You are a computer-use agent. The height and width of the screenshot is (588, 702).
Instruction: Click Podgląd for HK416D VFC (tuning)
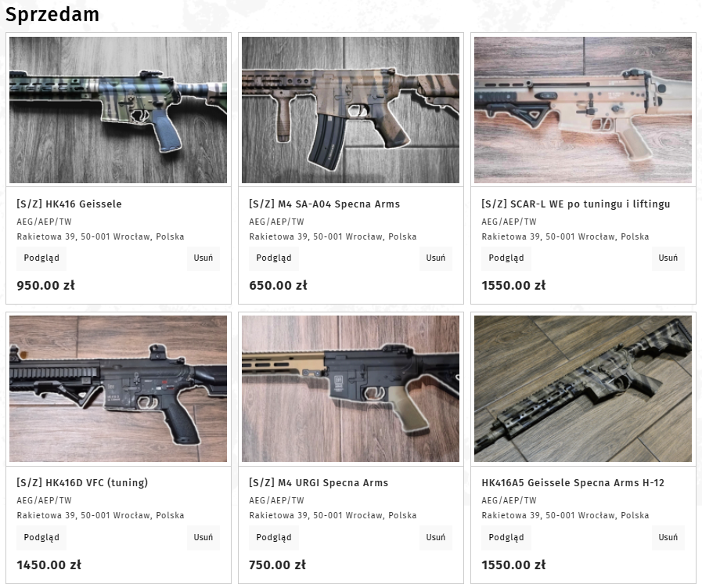tap(41, 537)
